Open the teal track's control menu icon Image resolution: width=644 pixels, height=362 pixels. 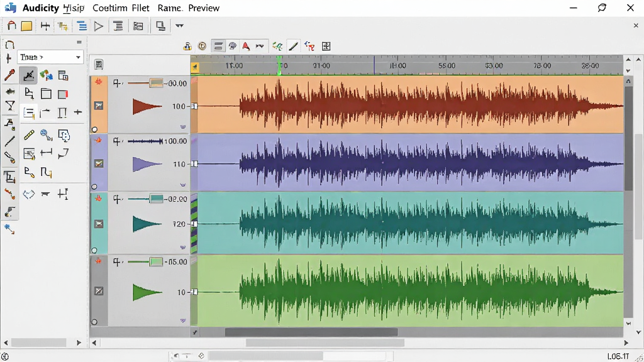118,199
